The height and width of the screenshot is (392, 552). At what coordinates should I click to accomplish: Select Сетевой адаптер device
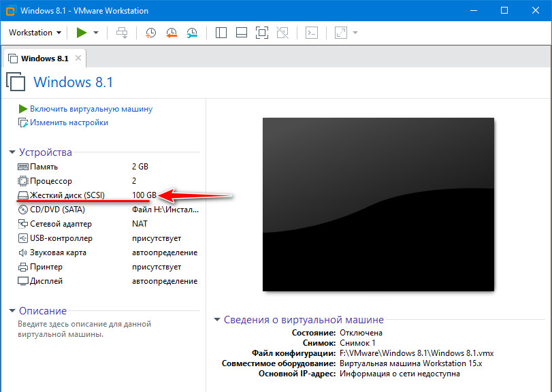point(108,224)
